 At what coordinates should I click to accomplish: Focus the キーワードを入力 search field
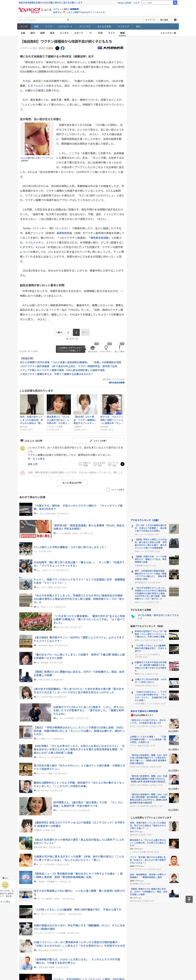[42, 20]
